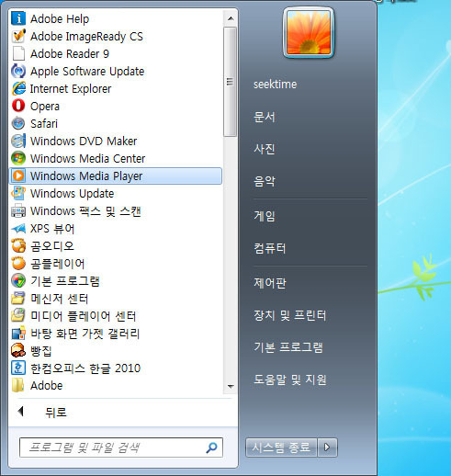Open Windows Media Center icon

[18, 158]
